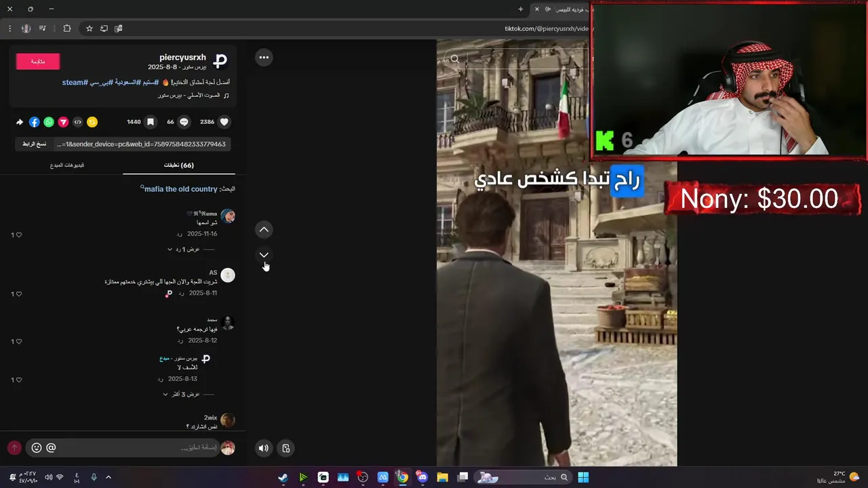Screen dimensions: 868x488
Task: Open Windows Start menu
Action: coord(583,477)
